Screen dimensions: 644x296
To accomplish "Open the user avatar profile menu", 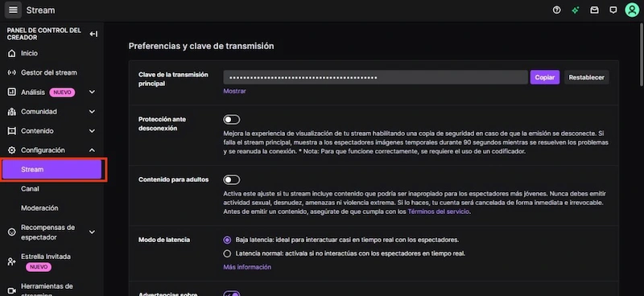I will coord(632,10).
